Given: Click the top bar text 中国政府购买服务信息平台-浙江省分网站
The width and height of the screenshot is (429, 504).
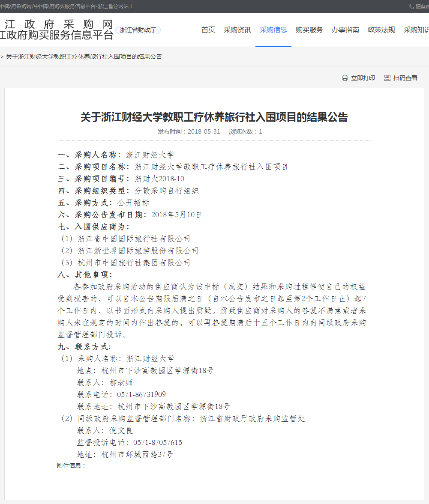Looking at the screenshot, I should 83,6.
